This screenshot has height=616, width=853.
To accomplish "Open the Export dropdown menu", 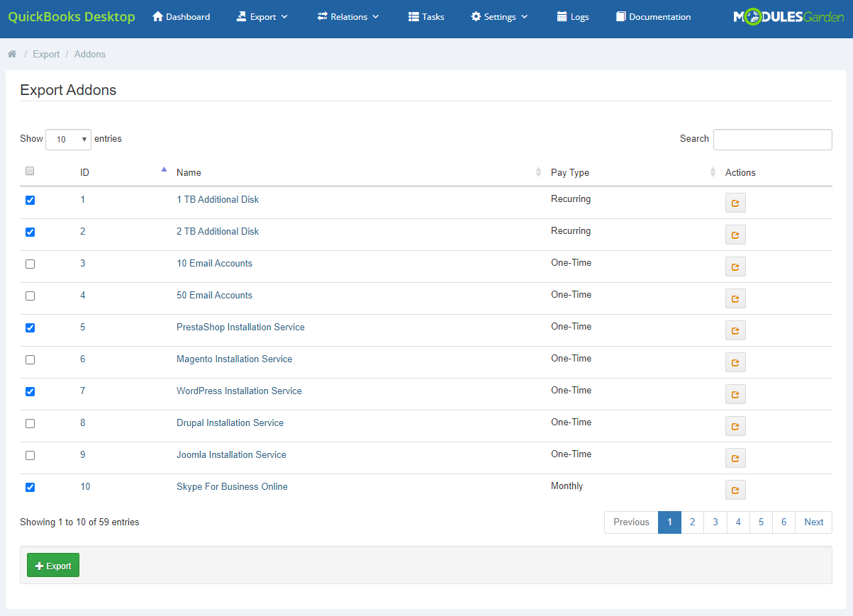I will (262, 16).
